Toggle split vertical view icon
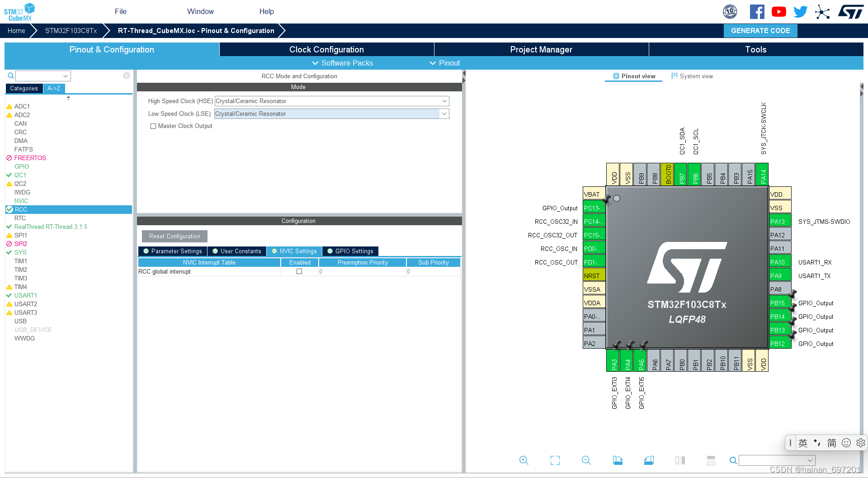 pos(680,460)
